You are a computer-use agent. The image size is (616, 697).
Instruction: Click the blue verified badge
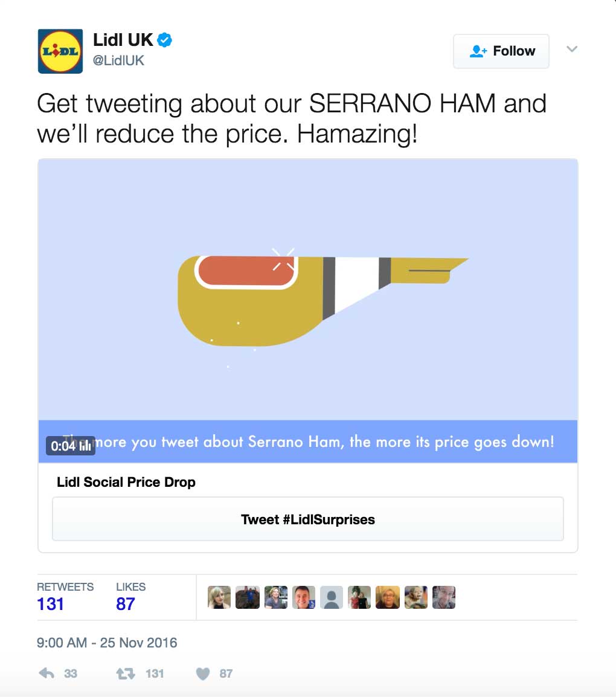pyautogui.click(x=165, y=40)
